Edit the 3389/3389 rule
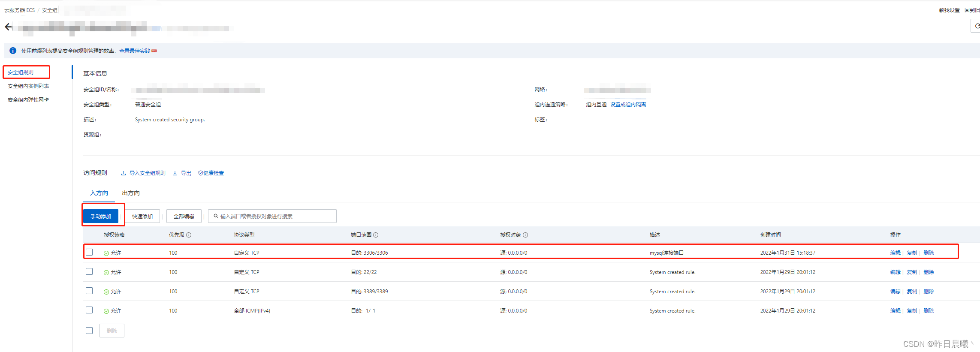 click(x=895, y=292)
